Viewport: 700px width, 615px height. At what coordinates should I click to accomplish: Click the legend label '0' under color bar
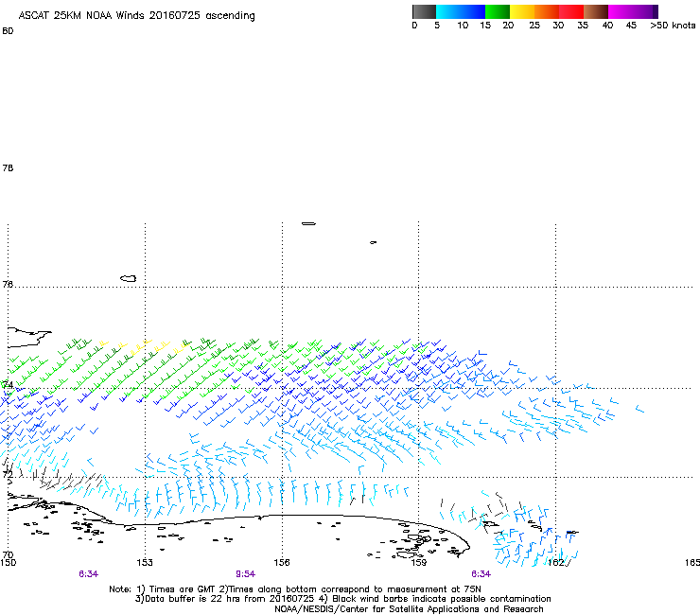point(414,26)
